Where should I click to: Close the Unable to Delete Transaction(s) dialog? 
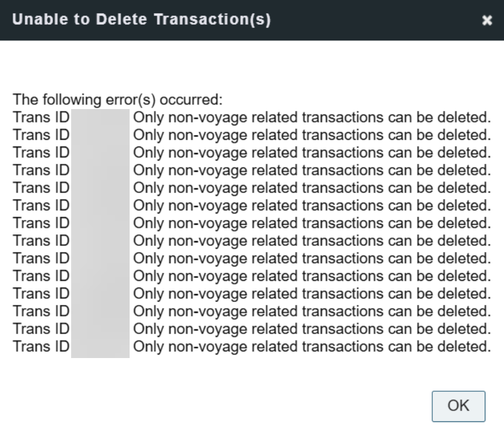[488, 20]
